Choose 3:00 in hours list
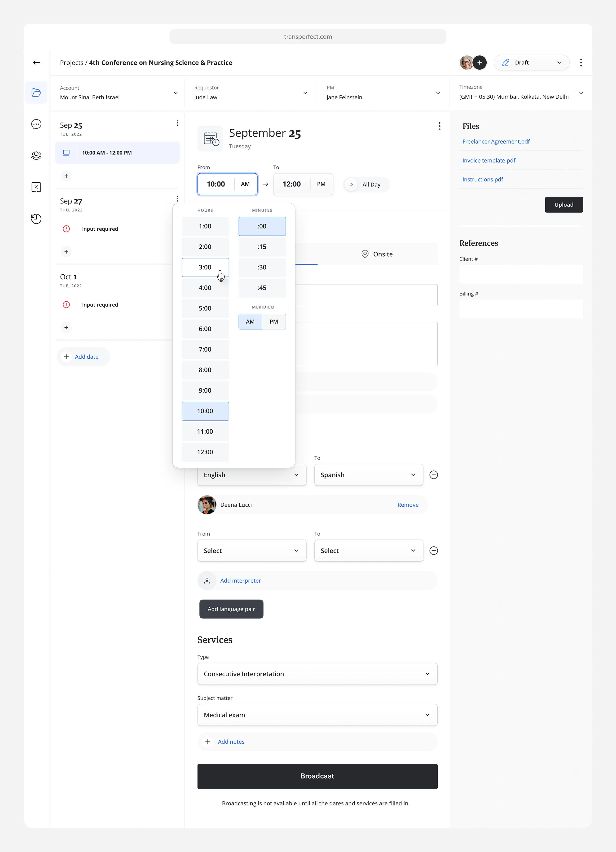The width and height of the screenshot is (616, 852). point(205,268)
